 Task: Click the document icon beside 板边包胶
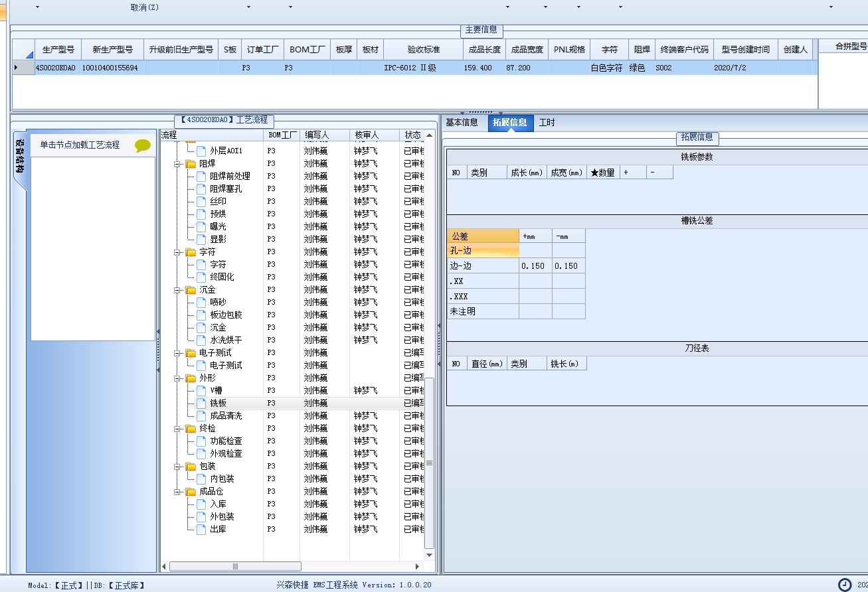(x=201, y=315)
